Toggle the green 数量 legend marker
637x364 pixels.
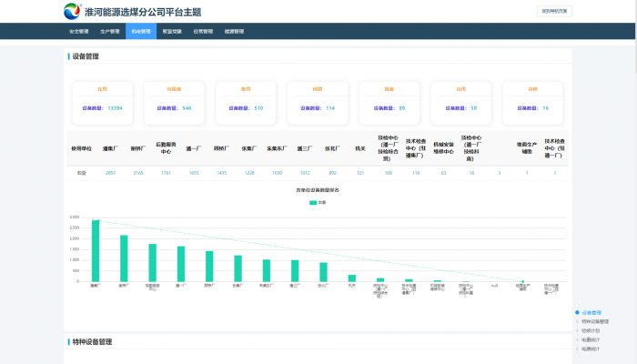tap(312, 202)
